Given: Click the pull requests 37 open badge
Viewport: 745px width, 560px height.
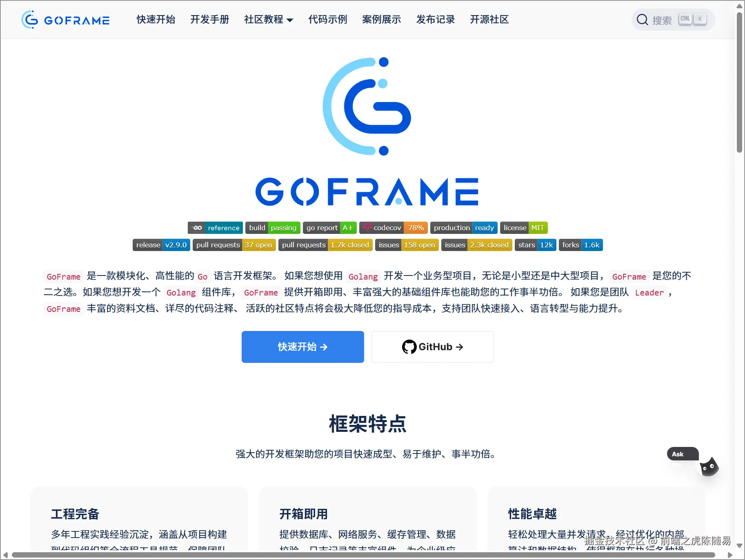Looking at the screenshot, I should point(234,245).
